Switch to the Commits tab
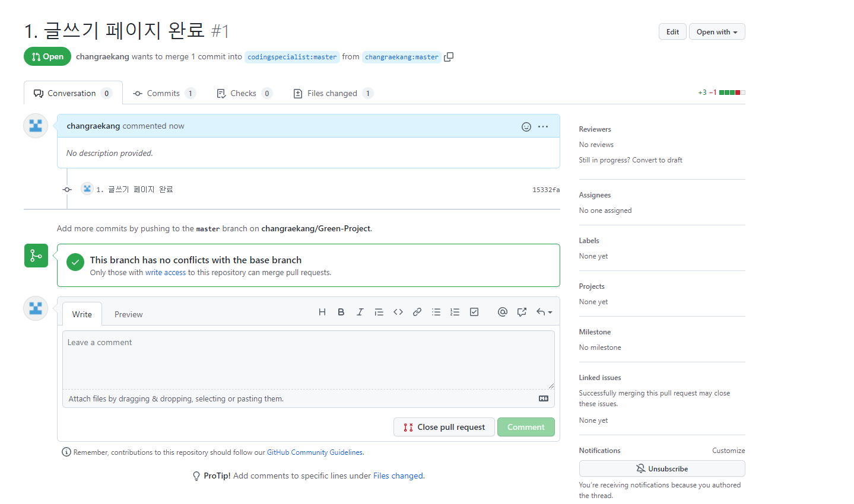This screenshot has width=854, height=504. coord(164,93)
